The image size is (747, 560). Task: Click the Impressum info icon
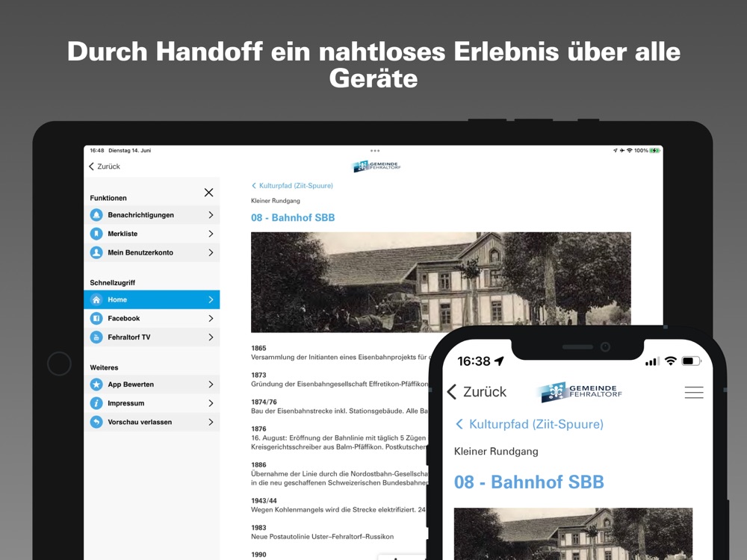click(x=96, y=403)
